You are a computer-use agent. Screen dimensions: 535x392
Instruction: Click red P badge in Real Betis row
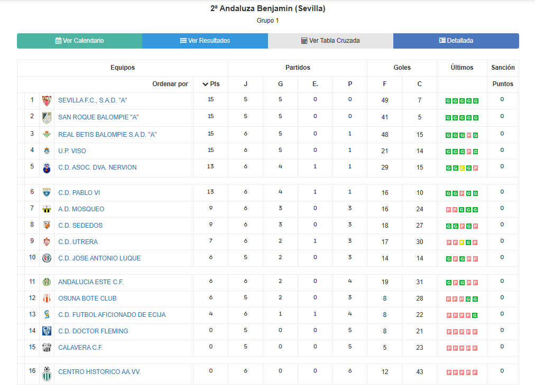coord(469,135)
